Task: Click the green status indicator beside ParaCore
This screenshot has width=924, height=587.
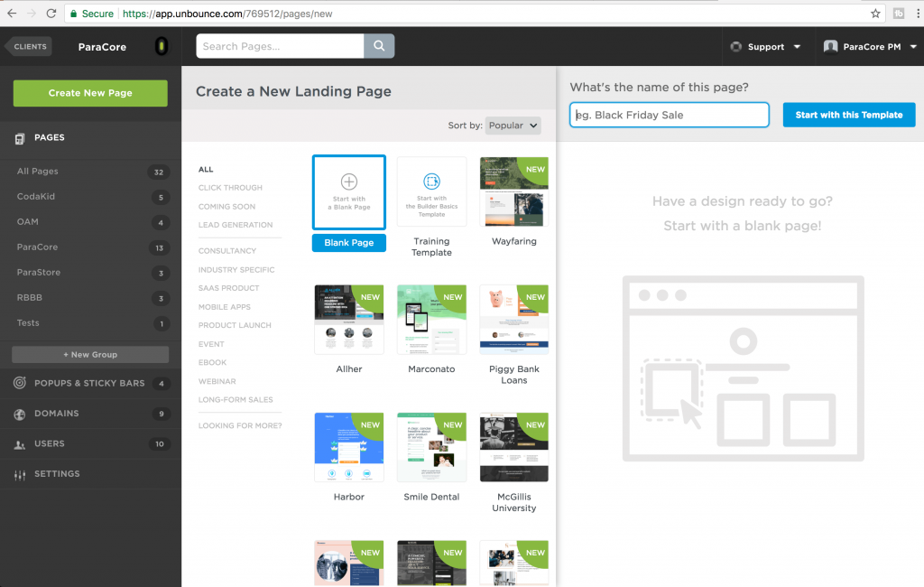Action: [x=161, y=46]
